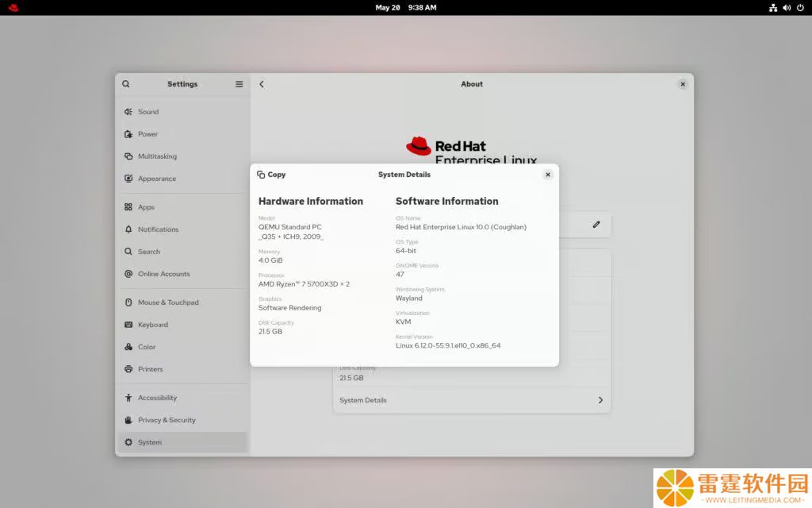Screen dimensions: 812x508
Task: Click the Privacy hand icon in sidebar
Action: tap(128, 420)
